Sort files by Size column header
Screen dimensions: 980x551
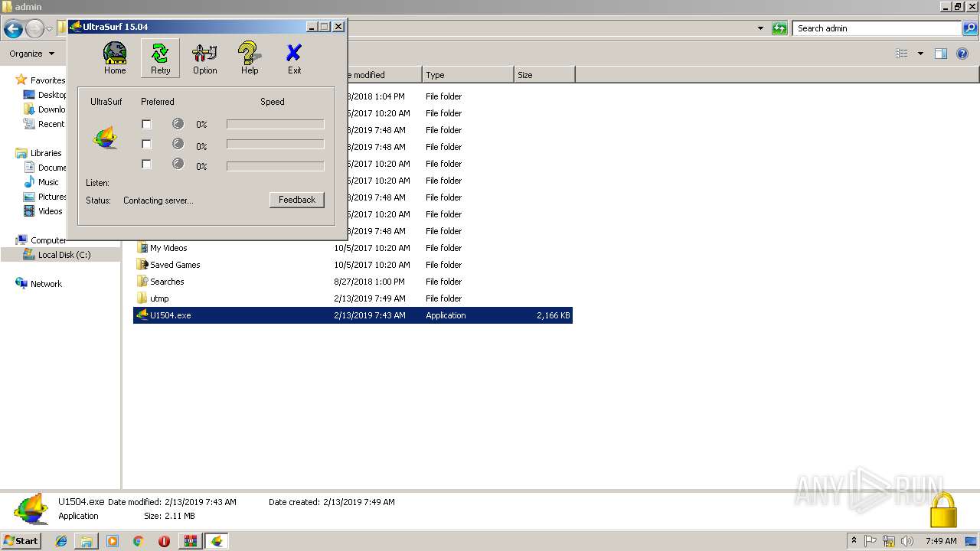click(544, 75)
